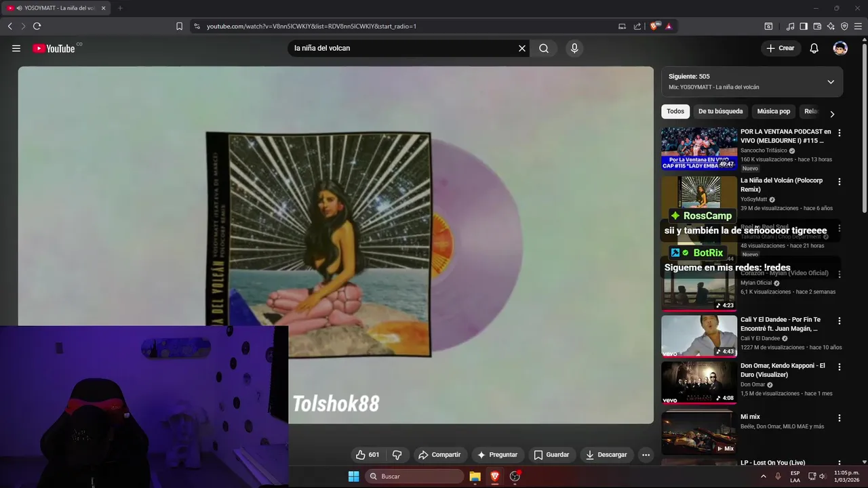Open Brave Leo AI sparkle icon
Viewport: 868px width, 488px height.
831,26
